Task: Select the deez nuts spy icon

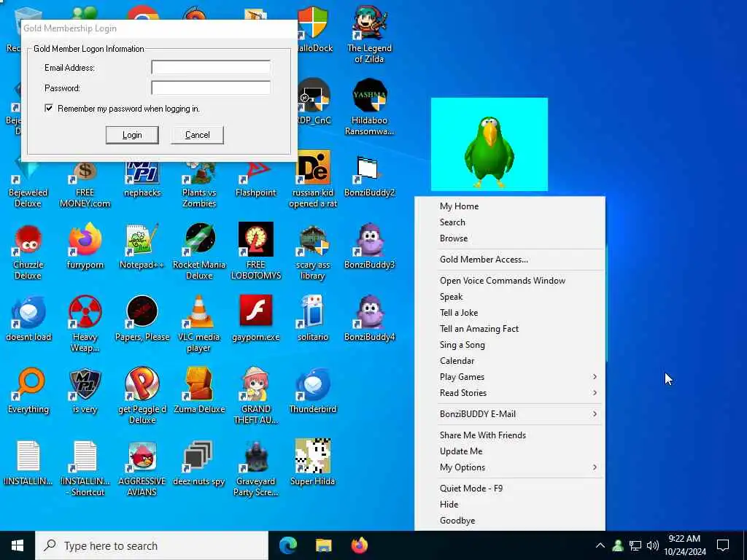Action: pyautogui.click(x=199, y=463)
